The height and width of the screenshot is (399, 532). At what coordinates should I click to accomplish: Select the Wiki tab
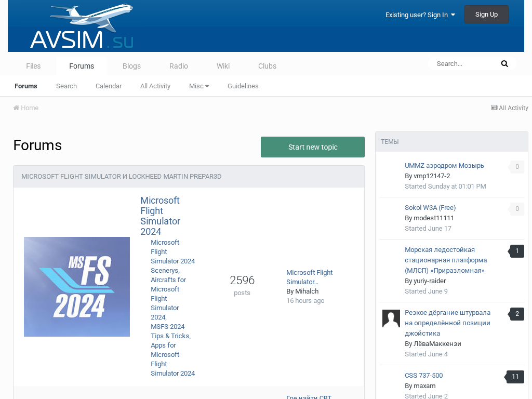[223, 66]
